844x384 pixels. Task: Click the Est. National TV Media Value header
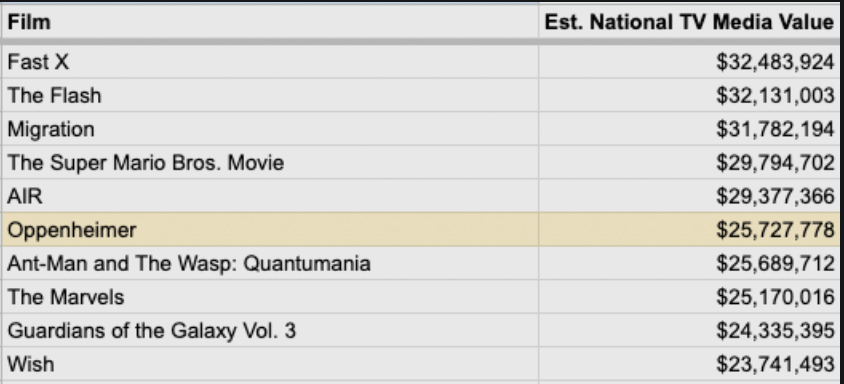[690, 22]
